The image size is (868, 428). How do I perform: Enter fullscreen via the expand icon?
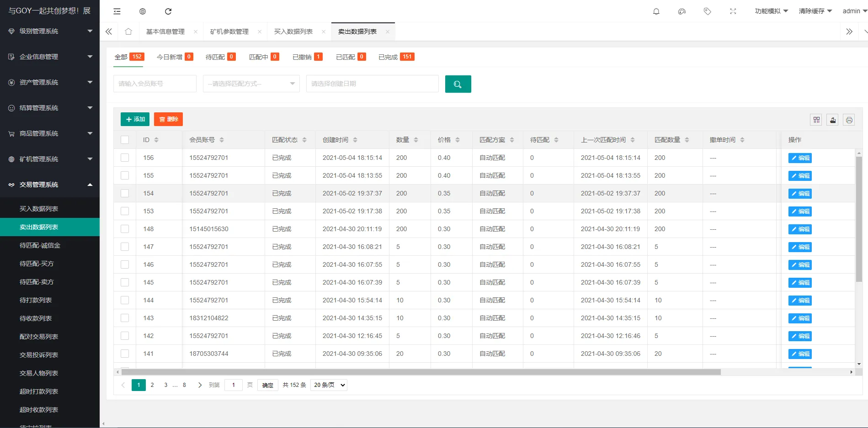point(733,11)
